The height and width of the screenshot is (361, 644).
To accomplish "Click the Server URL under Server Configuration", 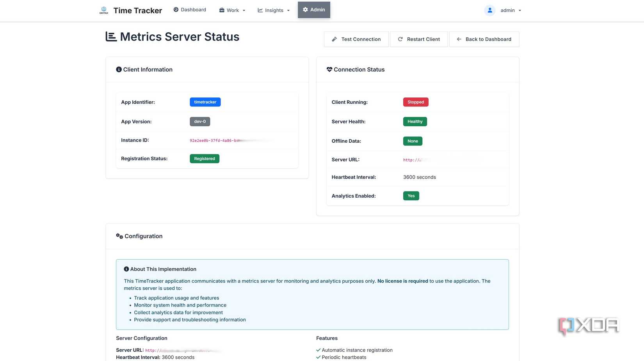I will [183, 350].
